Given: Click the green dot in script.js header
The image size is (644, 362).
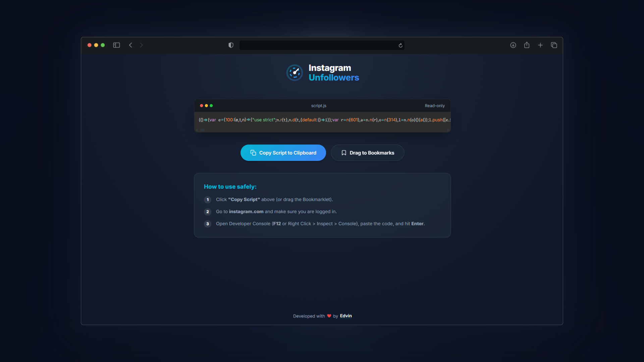Looking at the screenshot, I should [211, 106].
